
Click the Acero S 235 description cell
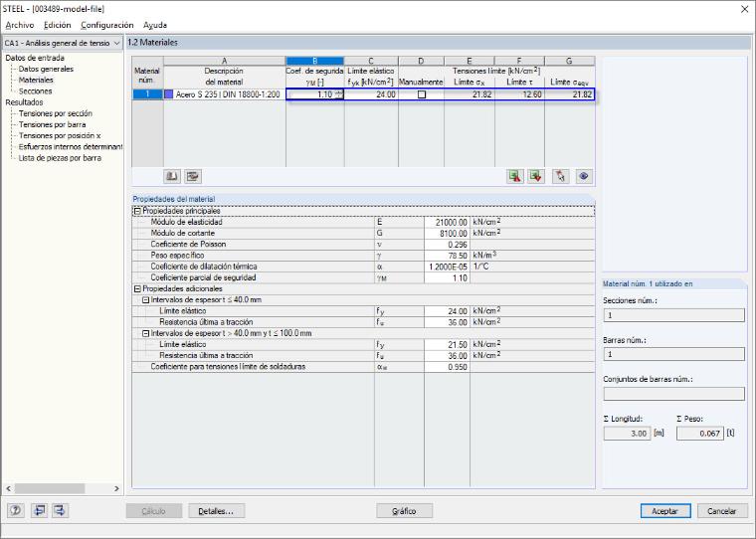point(225,94)
